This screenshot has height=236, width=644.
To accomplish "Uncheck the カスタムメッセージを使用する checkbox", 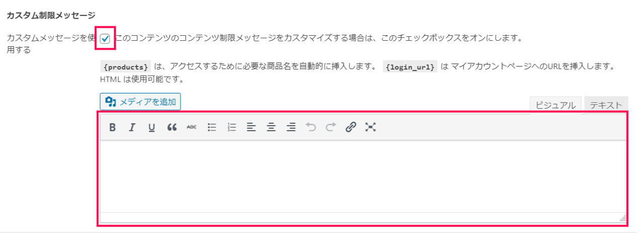I will [105, 39].
